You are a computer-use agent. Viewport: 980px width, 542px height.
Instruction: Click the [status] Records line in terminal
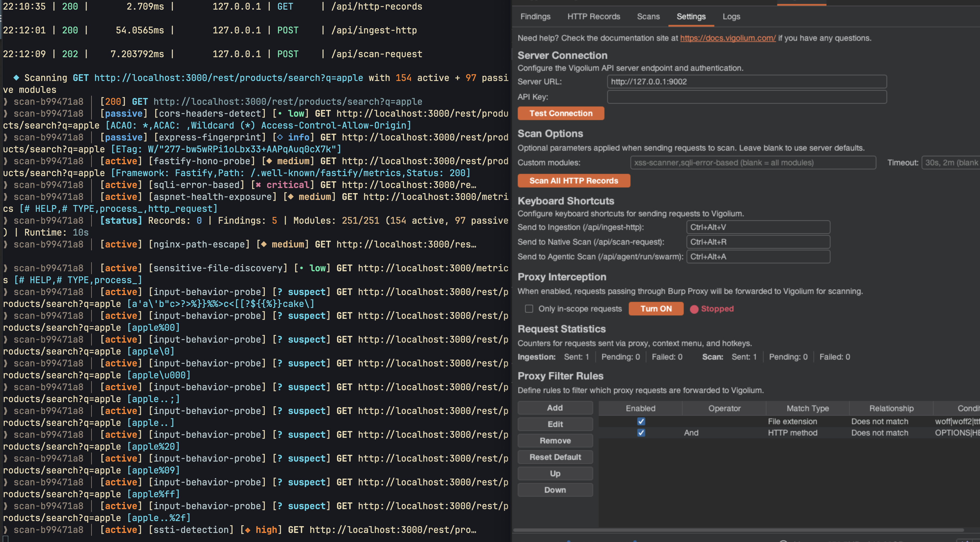point(256,227)
